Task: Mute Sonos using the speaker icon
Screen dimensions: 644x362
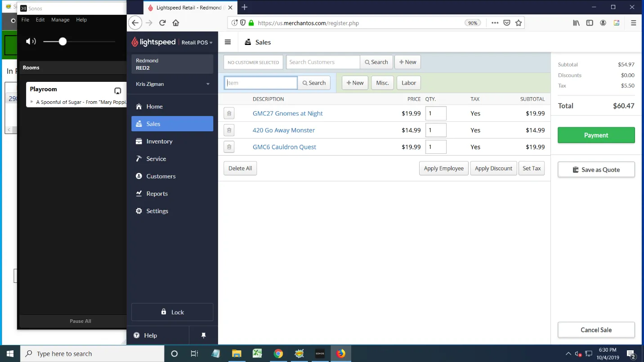Action: (x=31, y=41)
